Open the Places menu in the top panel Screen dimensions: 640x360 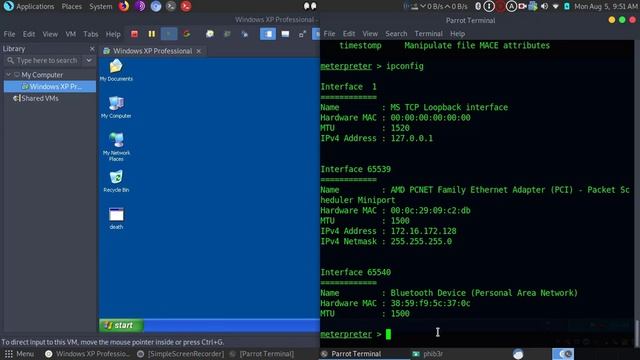[71, 7]
